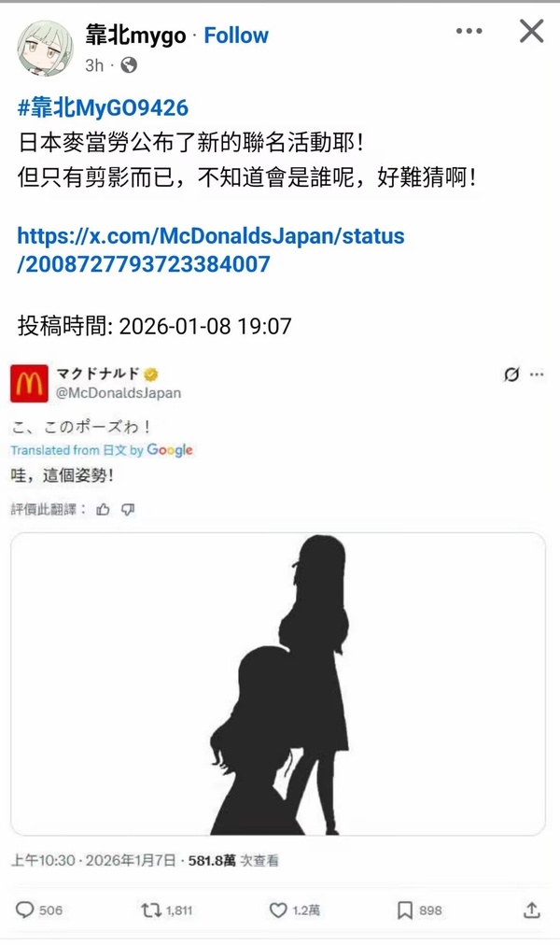Bookmark the tweet showing 898
The image size is (560, 945).
tap(405, 910)
